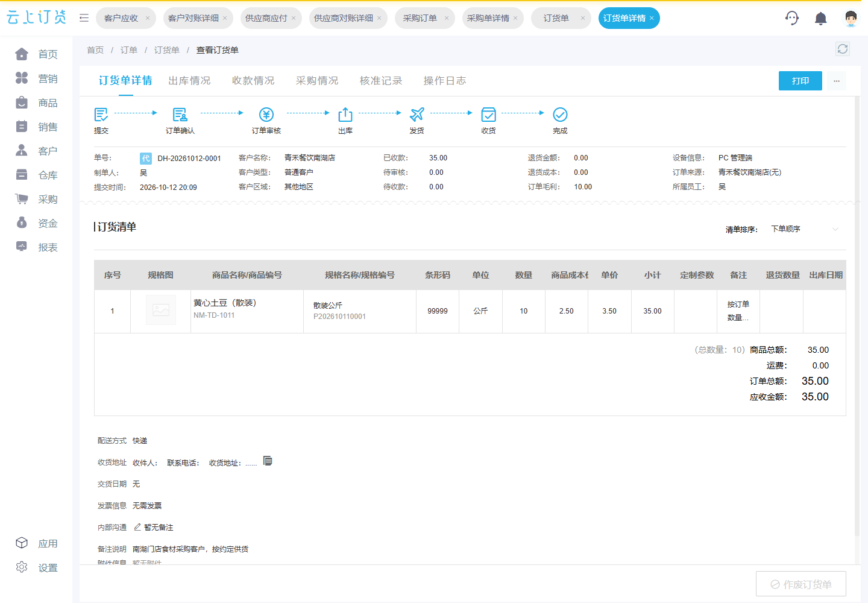Collapse the sidebar with the hamburger icon
Viewport: 868px width, 603px height.
pyautogui.click(x=84, y=18)
